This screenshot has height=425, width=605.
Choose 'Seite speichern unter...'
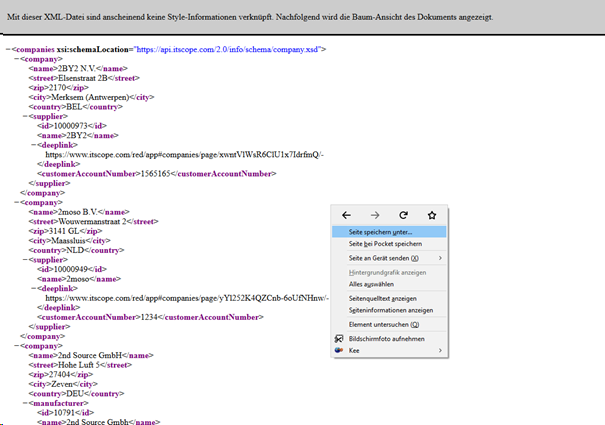click(389, 232)
